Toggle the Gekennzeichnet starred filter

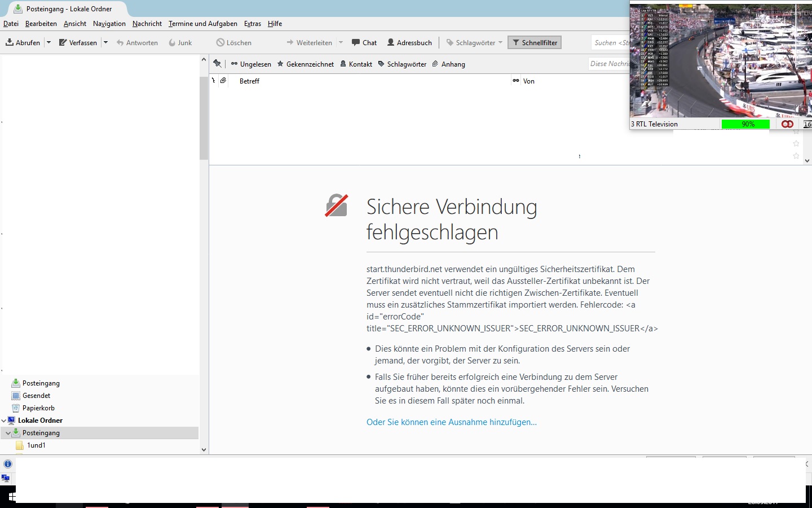305,64
